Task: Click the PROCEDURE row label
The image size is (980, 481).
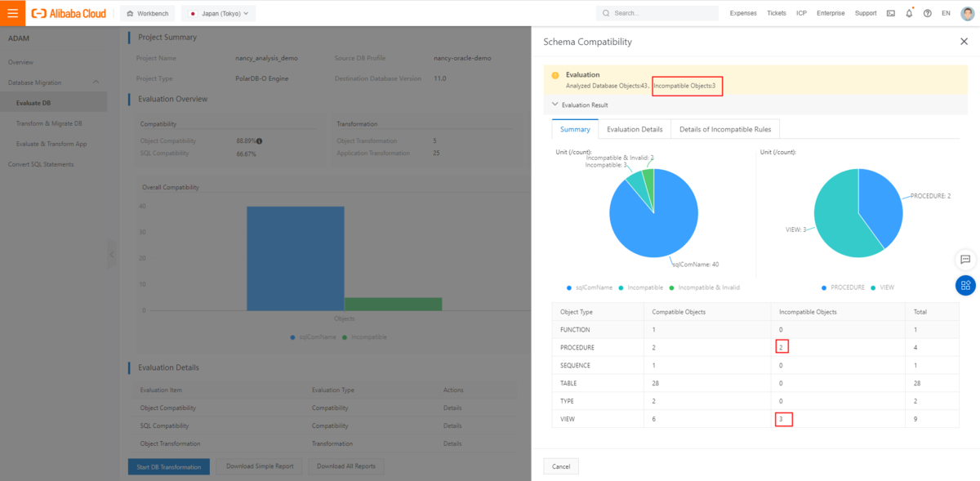Action: coord(577,348)
